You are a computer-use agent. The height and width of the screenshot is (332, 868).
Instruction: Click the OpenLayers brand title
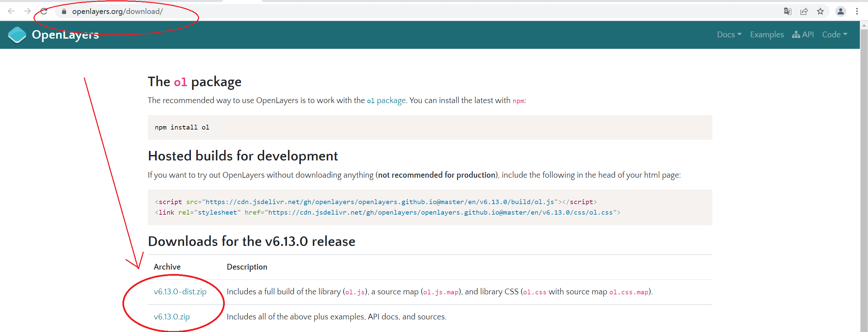pyautogui.click(x=65, y=35)
